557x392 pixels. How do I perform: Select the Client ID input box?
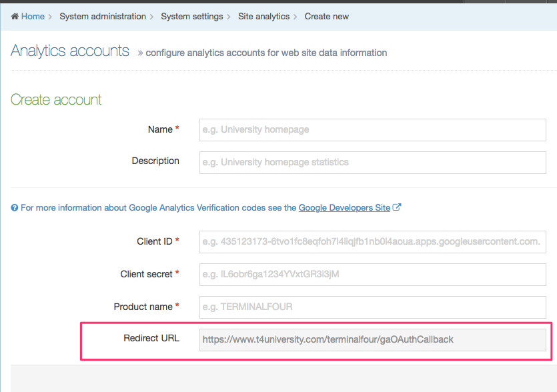pos(372,241)
